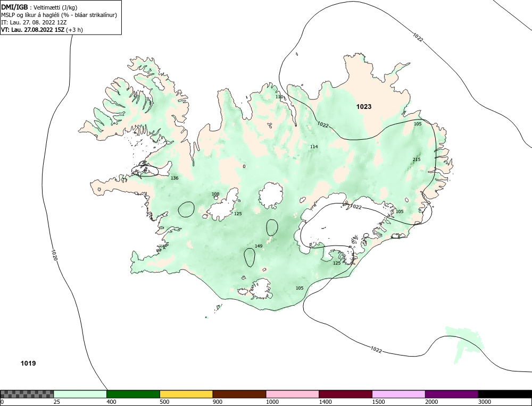Click the 108 value near the western glacier
The width and height of the screenshot is (532, 406).
tap(215, 194)
